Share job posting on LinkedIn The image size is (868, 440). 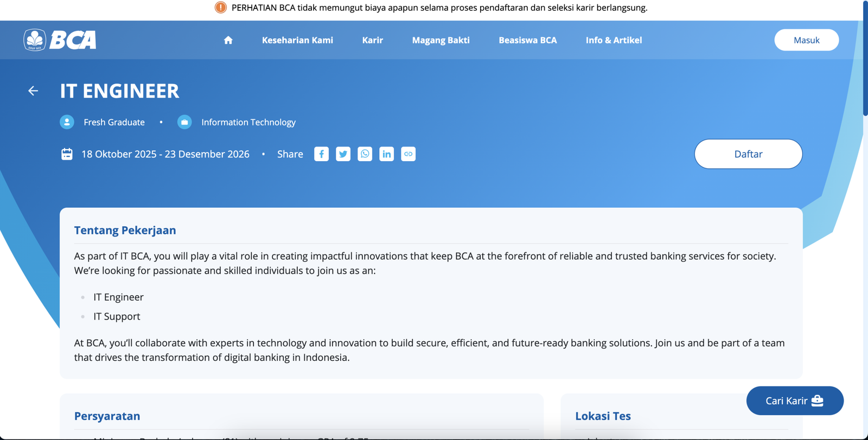[x=386, y=154]
